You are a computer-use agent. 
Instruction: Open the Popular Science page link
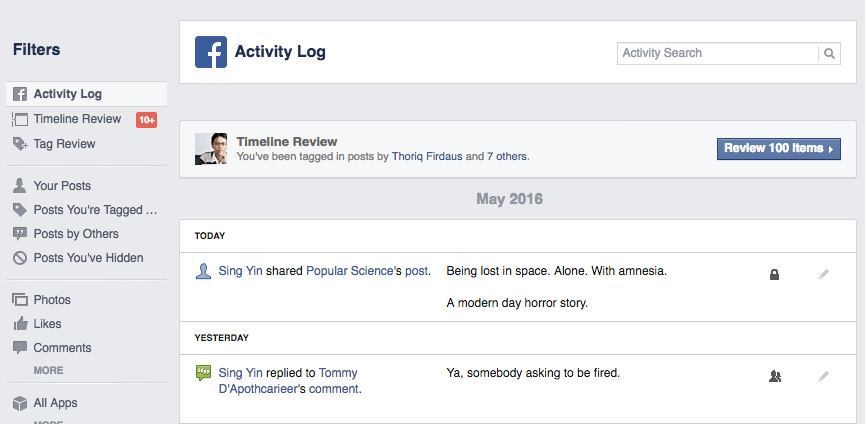coord(350,271)
